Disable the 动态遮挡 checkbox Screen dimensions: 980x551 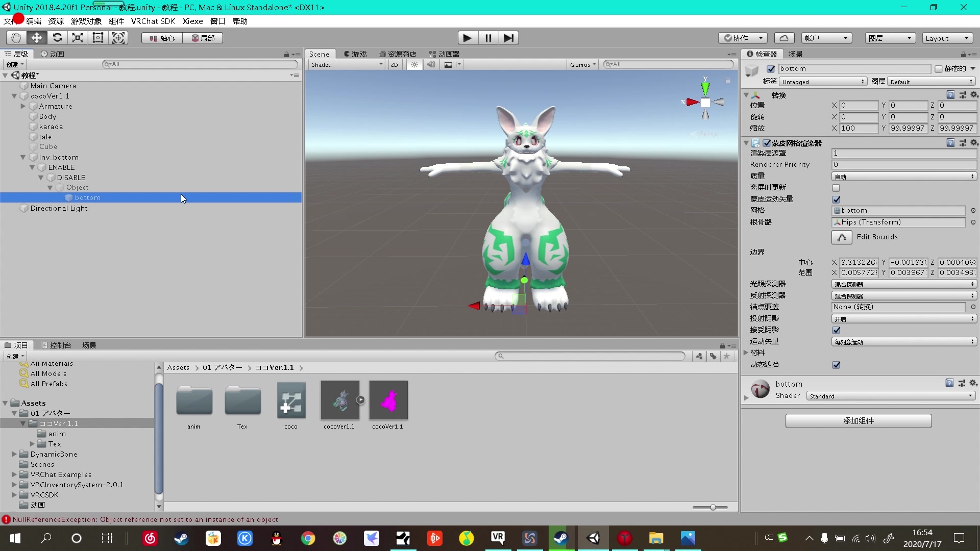pyautogui.click(x=836, y=365)
